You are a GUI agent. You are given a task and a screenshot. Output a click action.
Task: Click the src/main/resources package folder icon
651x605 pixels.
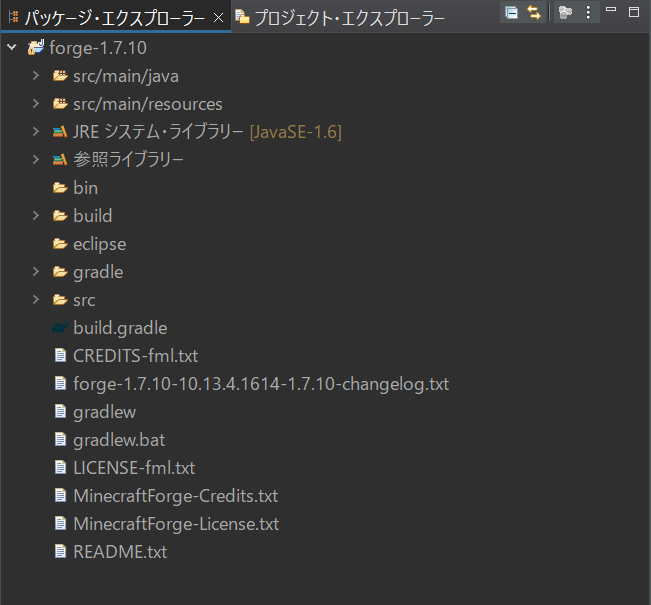(x=60, y=103)
